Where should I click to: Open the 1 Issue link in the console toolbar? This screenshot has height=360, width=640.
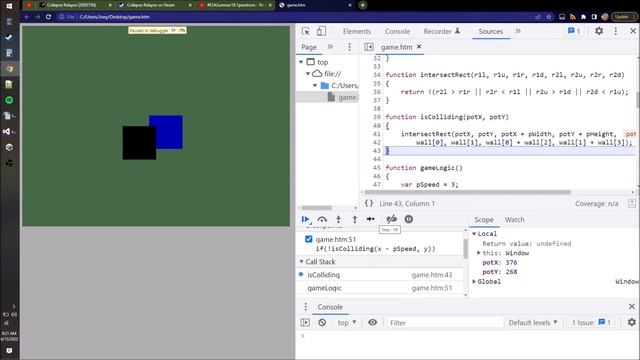click(591, 322)
